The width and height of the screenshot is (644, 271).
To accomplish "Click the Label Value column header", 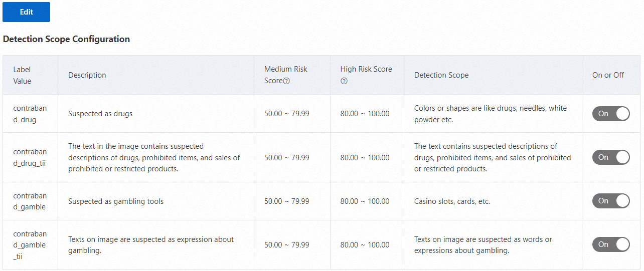I will pos(22,75).
